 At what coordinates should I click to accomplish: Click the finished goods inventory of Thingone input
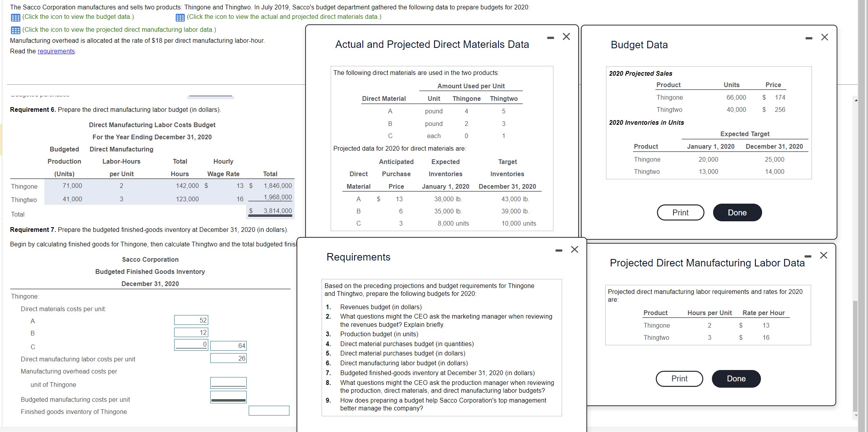click(269, 411)
